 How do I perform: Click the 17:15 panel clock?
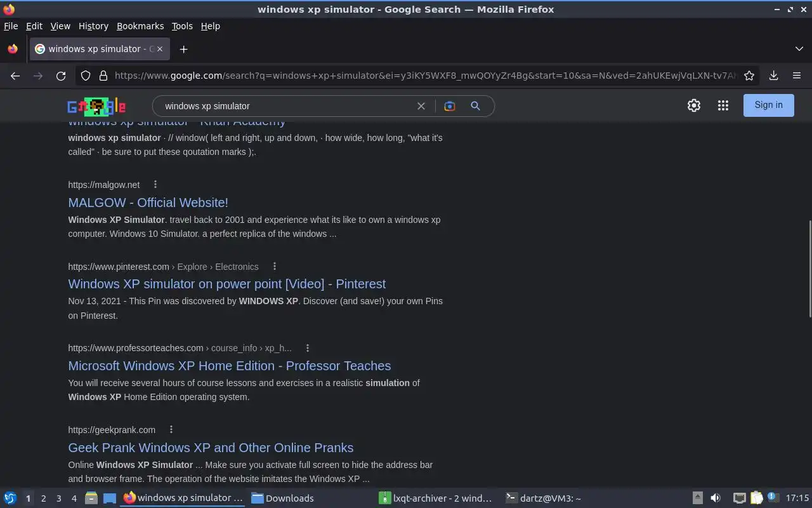click(797, 498)
